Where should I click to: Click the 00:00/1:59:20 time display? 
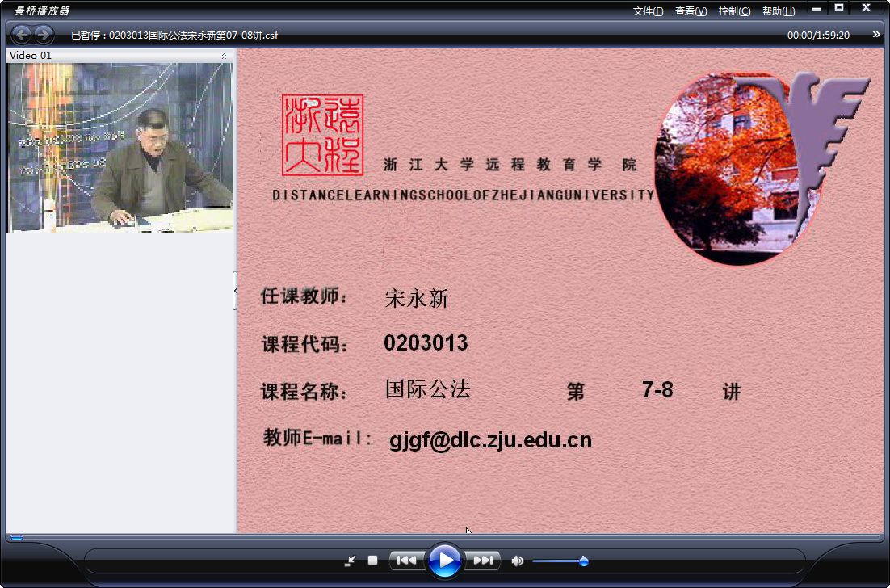point(818,36)
